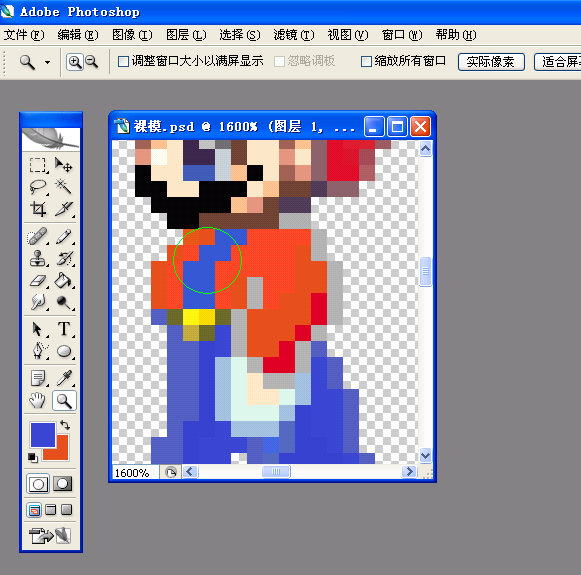Select the Eraser tool
Viewport: 581px width, 575px height.
tap(38, 281)
